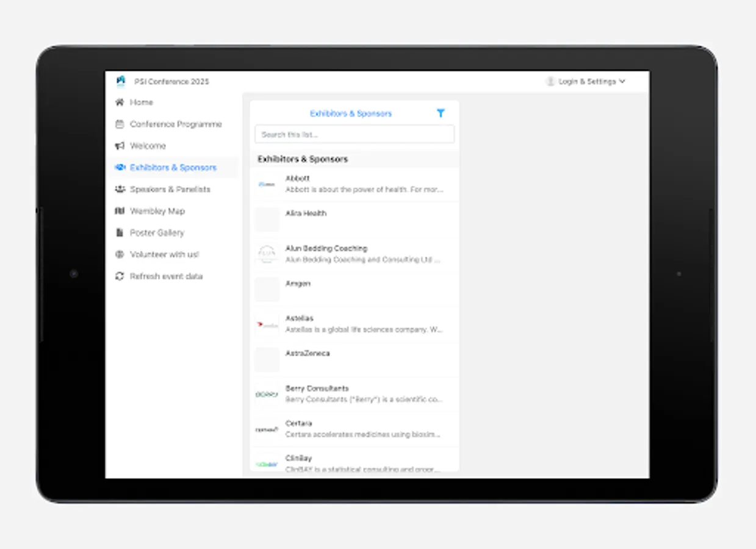The height and width of the screenshot is (549, 756).
Task: Click the Alun Bedding Coaching logo
Action: (x=267, y=254)
